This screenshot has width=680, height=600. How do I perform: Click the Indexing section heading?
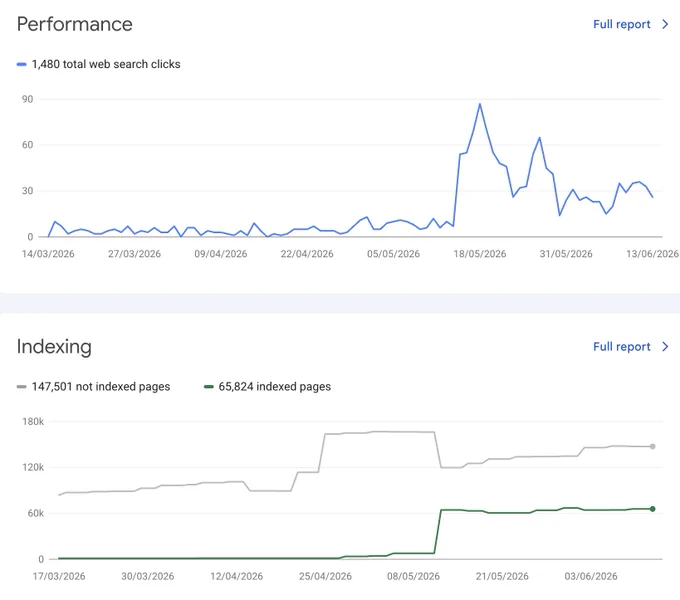(54, 347)
